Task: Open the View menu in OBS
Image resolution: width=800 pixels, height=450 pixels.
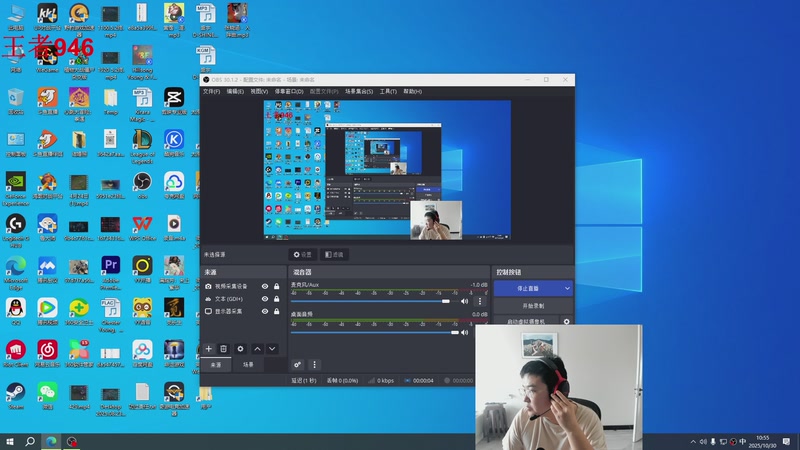Action: click(x=259, y=91)
